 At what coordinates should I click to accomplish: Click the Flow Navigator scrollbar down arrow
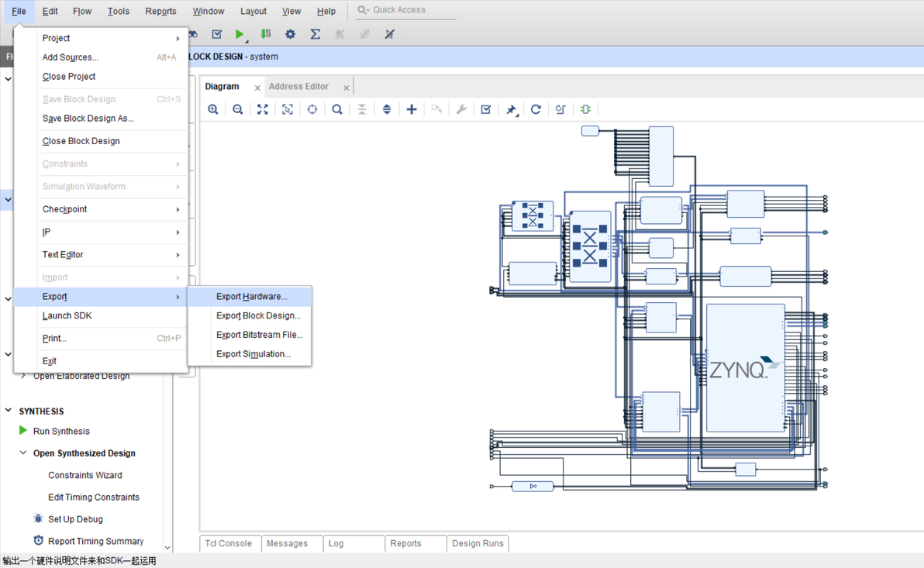pyautogui.click(x=167, y=547)
